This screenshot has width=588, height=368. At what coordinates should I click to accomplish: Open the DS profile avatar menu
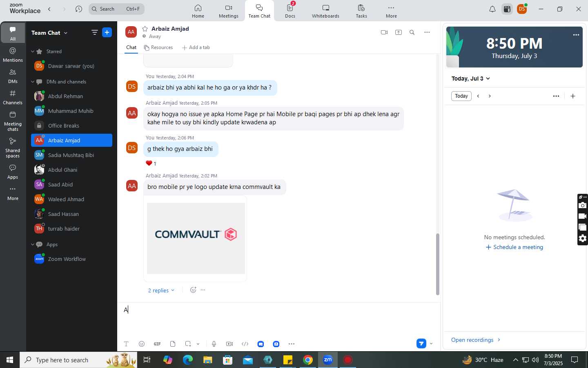tap(522, 9)
